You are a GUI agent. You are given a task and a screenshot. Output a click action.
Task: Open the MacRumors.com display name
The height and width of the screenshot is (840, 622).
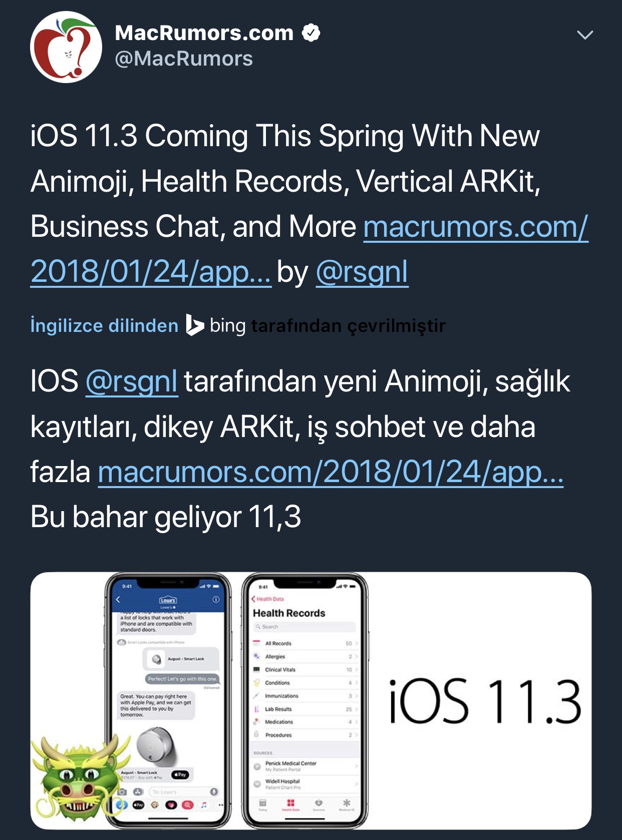coord(204,33)
